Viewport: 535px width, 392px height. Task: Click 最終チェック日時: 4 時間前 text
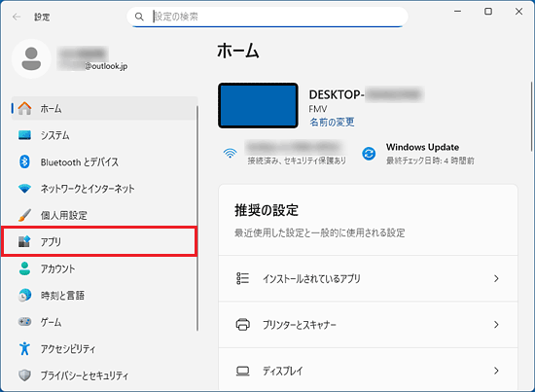click(430, 160)
